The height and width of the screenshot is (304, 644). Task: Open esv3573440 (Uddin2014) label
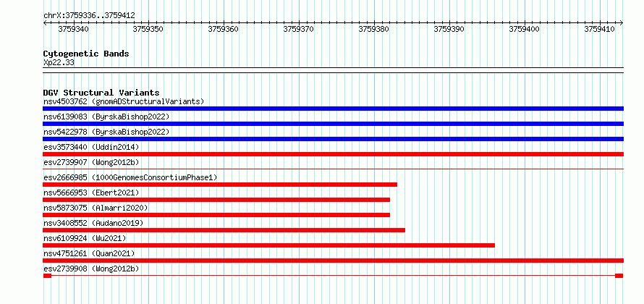[x=91, y=147]
